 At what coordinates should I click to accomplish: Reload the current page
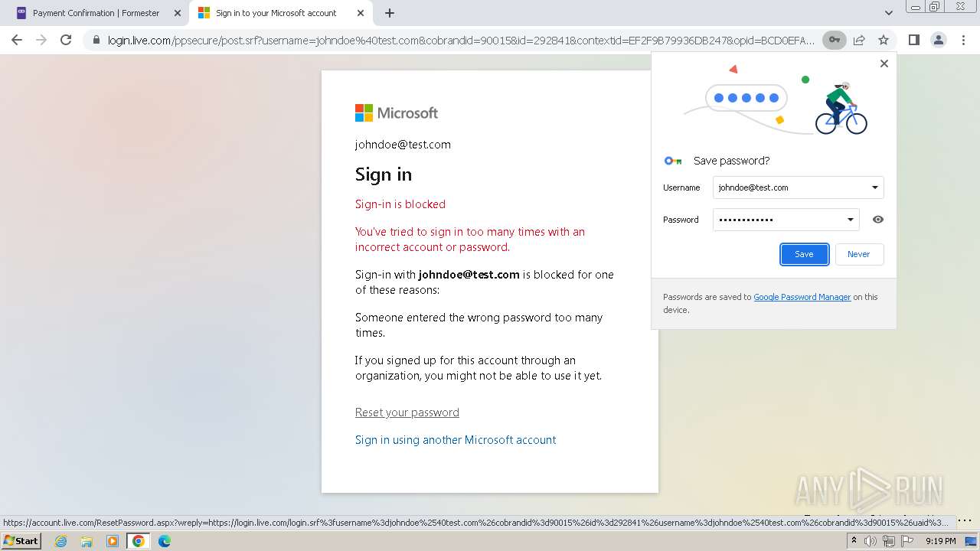[66, 40]
